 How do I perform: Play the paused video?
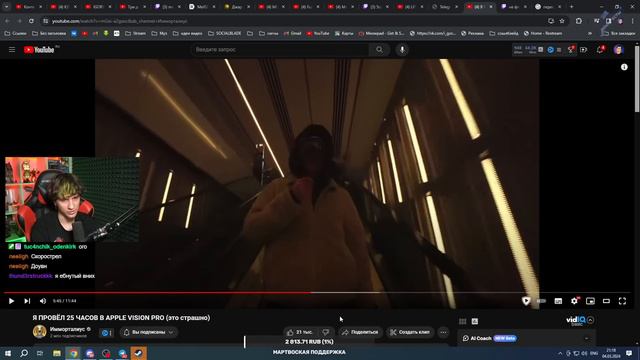click(x=11, y=301)
